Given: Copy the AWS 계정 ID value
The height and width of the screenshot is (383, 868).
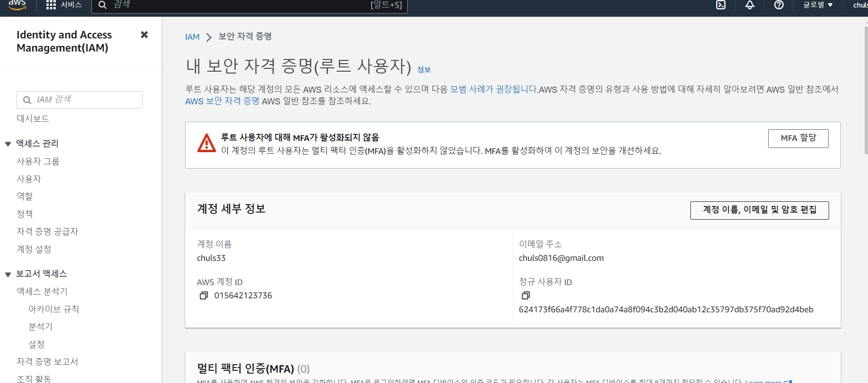Looking at the screenshot, I should pyautogui.click(x=204, y=295).
